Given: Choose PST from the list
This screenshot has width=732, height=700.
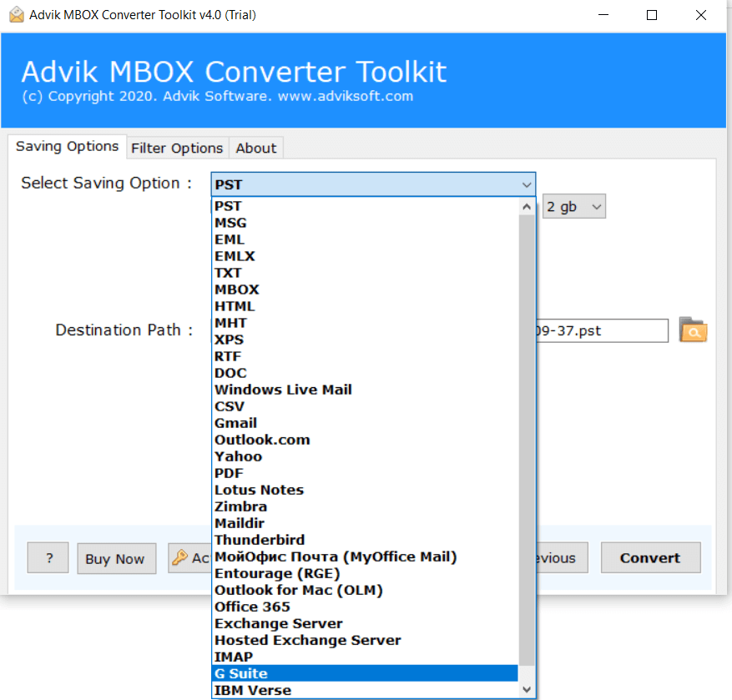Looking at the screenshot, I should [x=365, y=206].
